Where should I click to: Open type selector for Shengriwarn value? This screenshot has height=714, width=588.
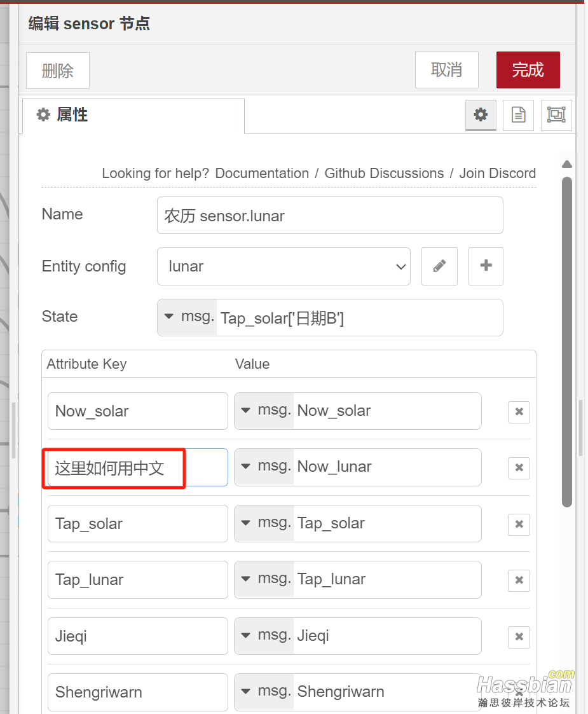[264, 692]
